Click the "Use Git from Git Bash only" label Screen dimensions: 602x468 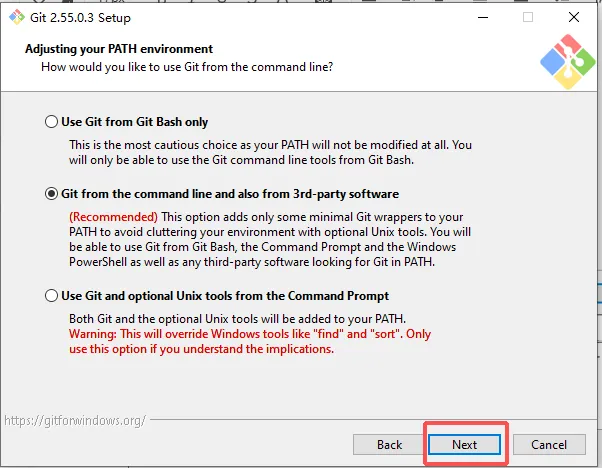click(134, 122)
